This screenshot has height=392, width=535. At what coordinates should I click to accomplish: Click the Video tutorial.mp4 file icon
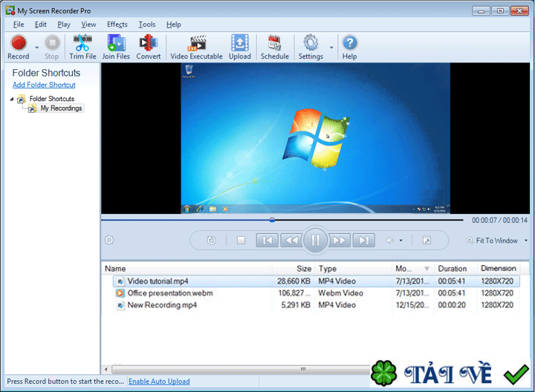pyautogui.click(x=120, y=281)
